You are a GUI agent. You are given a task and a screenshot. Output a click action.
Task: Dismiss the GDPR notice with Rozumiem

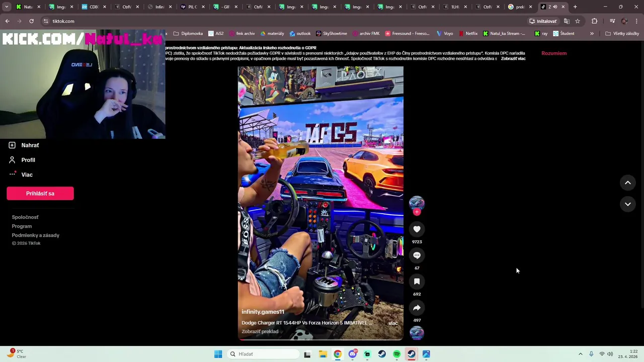pyautogui.click(x=554, y=53)
